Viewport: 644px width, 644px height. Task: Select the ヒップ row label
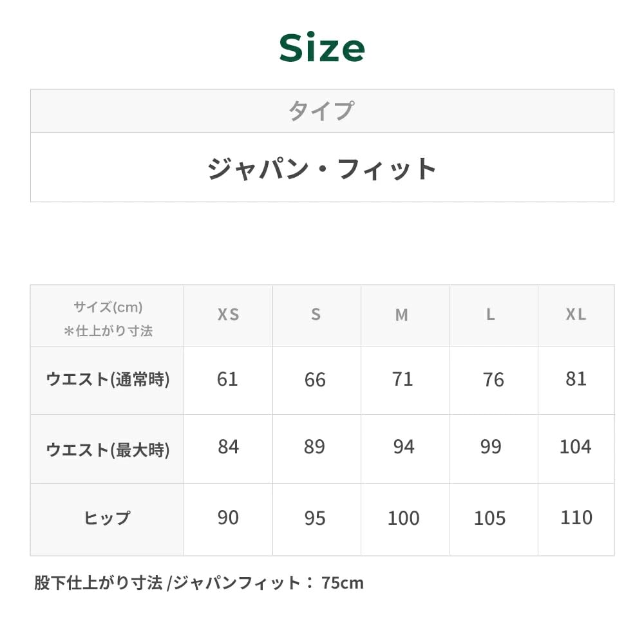[108, 518]
